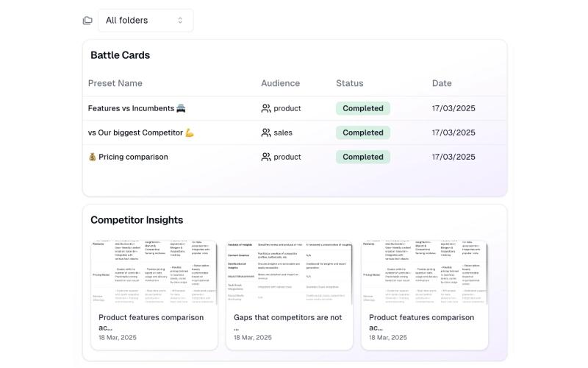The height and width of the screenshot is (368, 588).
Task: Select the Pricing comparison preset
Action: tap(133, 157)
